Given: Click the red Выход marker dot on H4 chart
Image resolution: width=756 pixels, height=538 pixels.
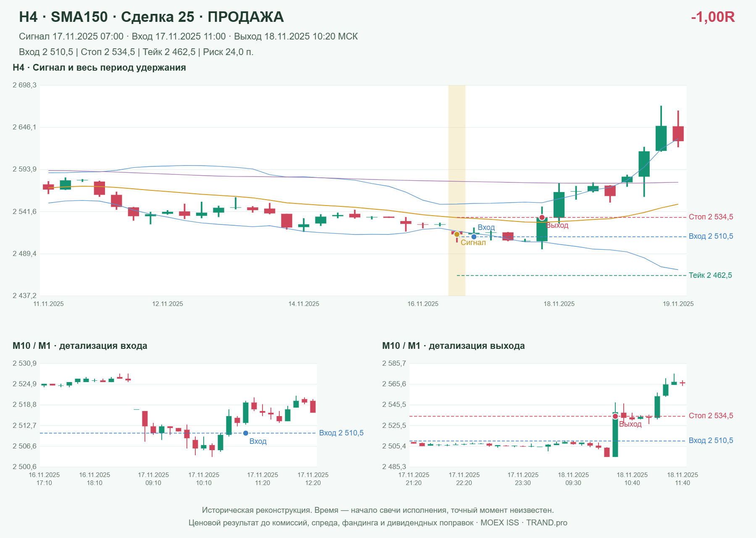Looking at the screenshot, I should (x=542, y=218).
